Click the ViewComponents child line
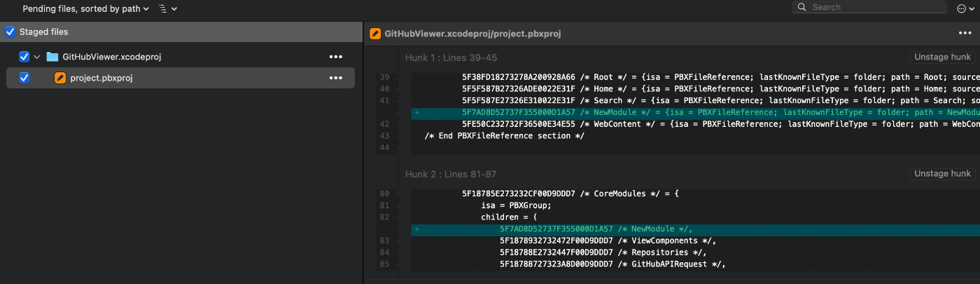The width and height of the screenshot is (980, 284). [x=608, y=241]
